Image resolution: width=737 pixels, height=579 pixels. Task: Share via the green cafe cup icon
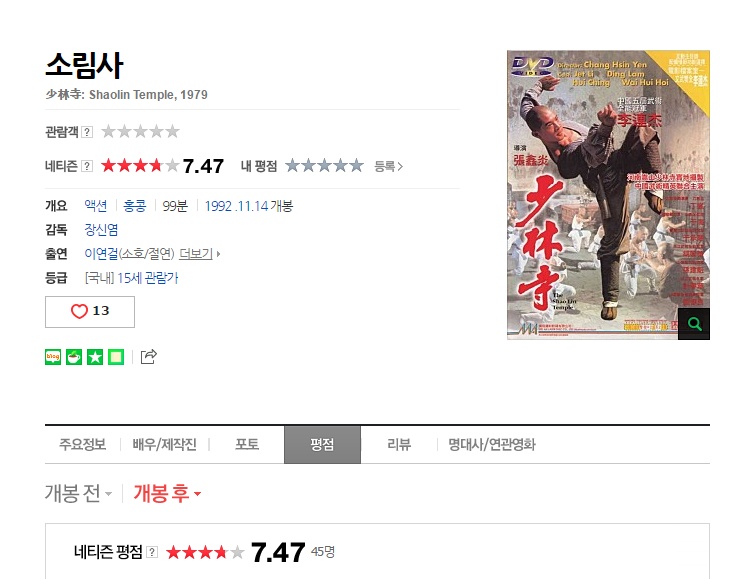click(74, 357)
